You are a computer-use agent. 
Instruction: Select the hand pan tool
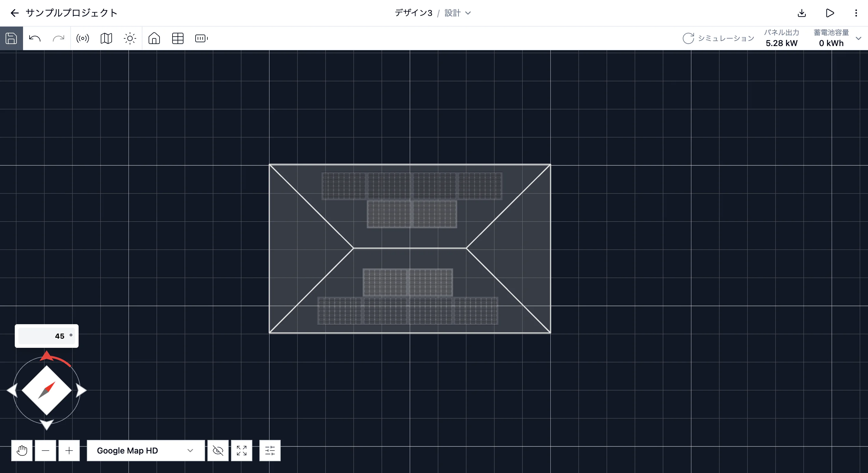pos(22,451)
